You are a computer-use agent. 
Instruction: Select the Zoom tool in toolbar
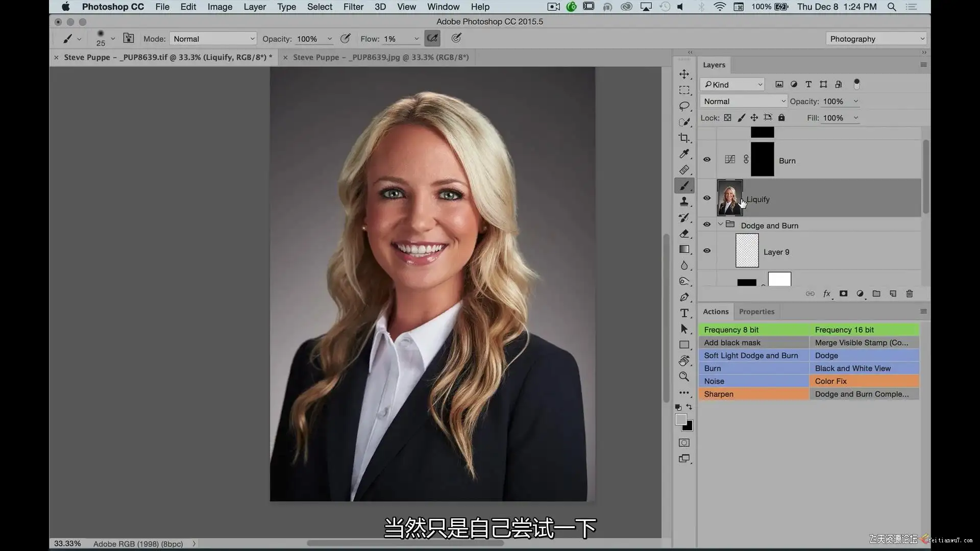(x=684, y=377)
